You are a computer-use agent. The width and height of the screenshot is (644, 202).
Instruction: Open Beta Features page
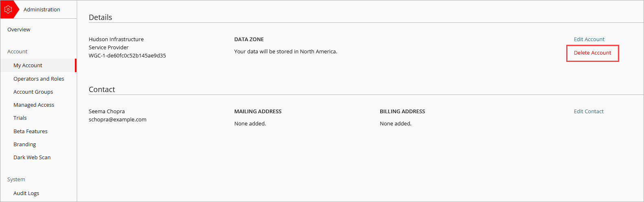pyautogui.click(x=30, y=132)
